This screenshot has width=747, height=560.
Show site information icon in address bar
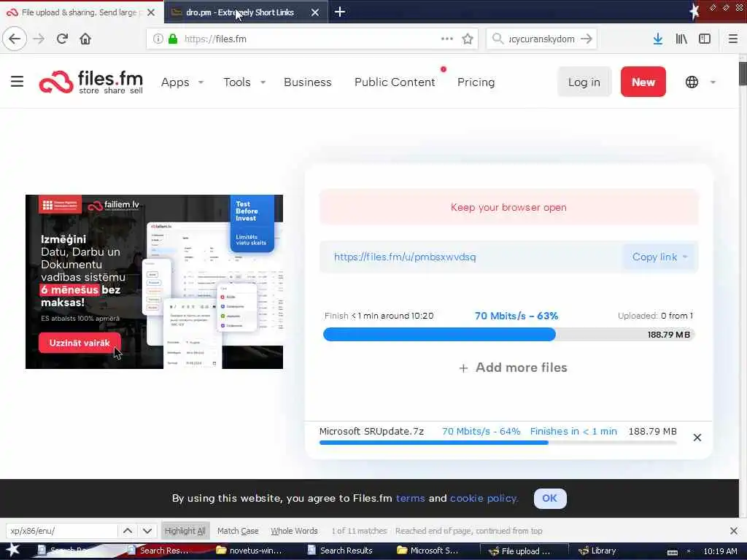point(158,39)
